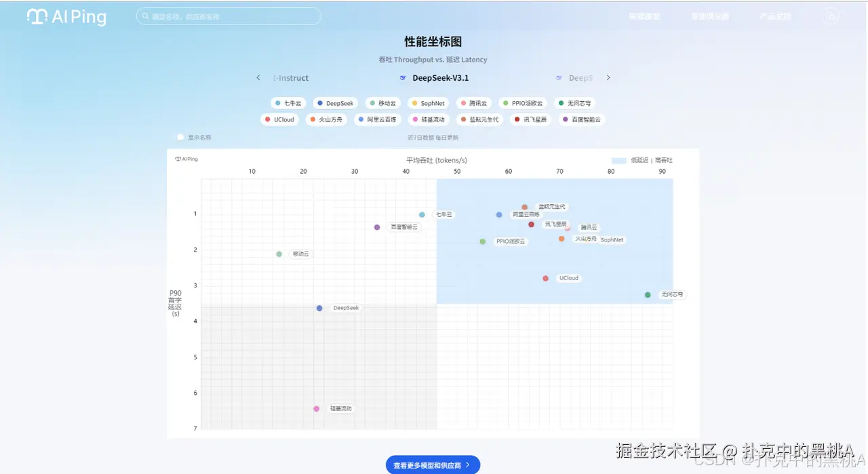The width and height of the screenshot is (868, 474).
Task: Click the 查看更多模型和供应商 button
Action: [433, 465]
